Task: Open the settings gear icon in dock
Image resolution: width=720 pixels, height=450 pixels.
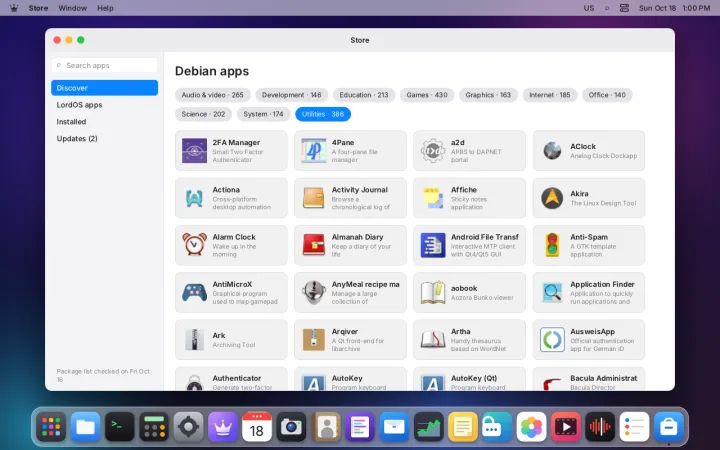Action: (x=188, y=427)
